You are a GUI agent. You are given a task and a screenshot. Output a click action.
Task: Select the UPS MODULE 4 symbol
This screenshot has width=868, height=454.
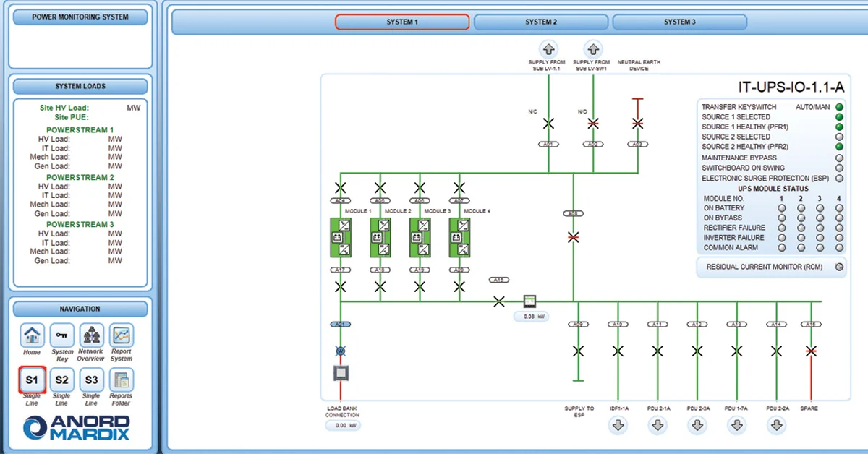tap(459, 237)
